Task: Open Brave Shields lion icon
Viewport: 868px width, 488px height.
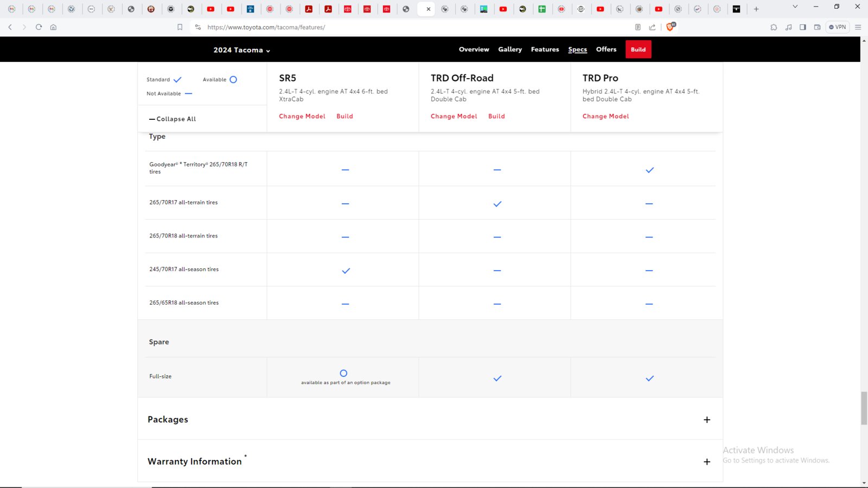Action: coord(671,27)
